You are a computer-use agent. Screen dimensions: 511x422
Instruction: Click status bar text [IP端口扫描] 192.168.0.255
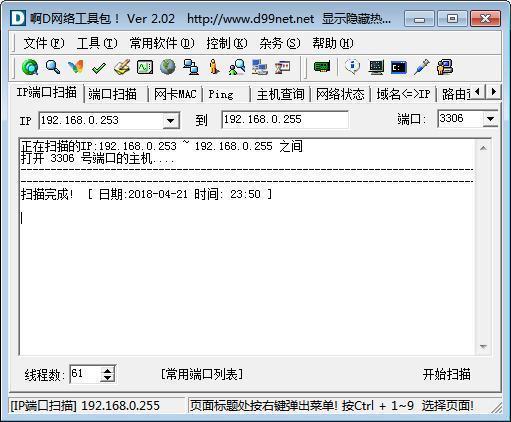click(x=85, y=406)
